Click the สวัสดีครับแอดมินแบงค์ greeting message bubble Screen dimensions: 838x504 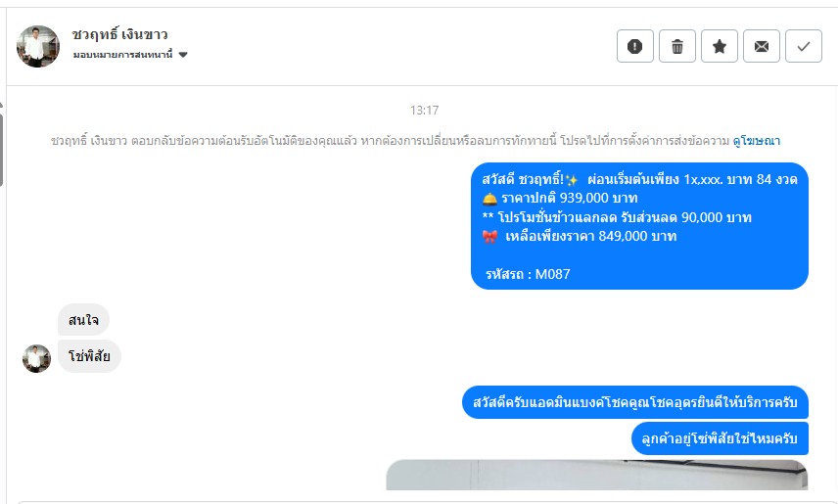pyautogui.click(x=635, y=402)
